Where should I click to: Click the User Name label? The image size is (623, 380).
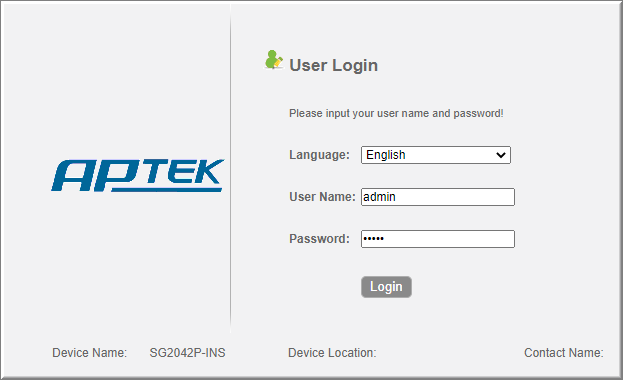coord(322,197)
